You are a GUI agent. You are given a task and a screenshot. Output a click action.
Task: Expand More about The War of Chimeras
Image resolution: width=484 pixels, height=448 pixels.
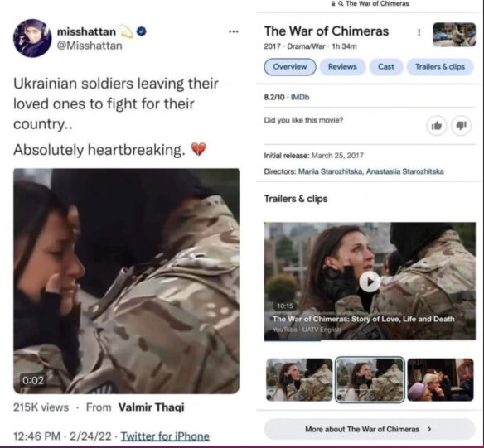[370, 429]
